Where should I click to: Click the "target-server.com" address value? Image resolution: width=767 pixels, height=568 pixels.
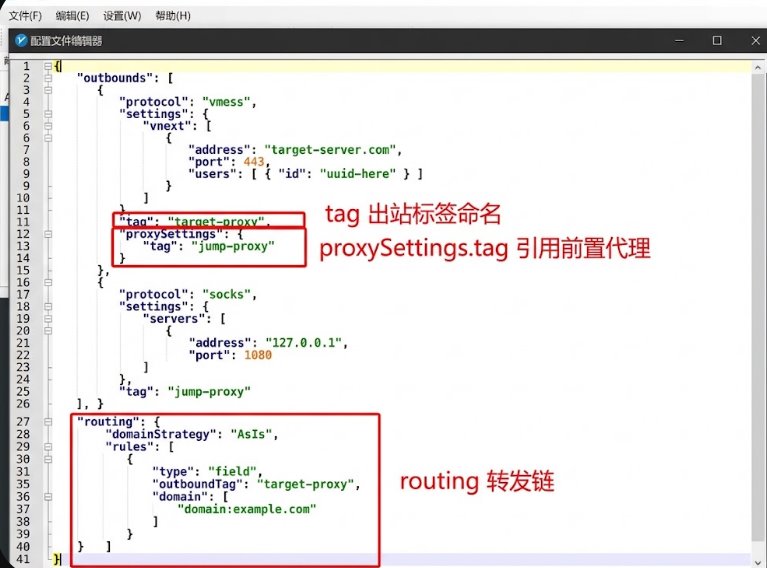[330, 150]
